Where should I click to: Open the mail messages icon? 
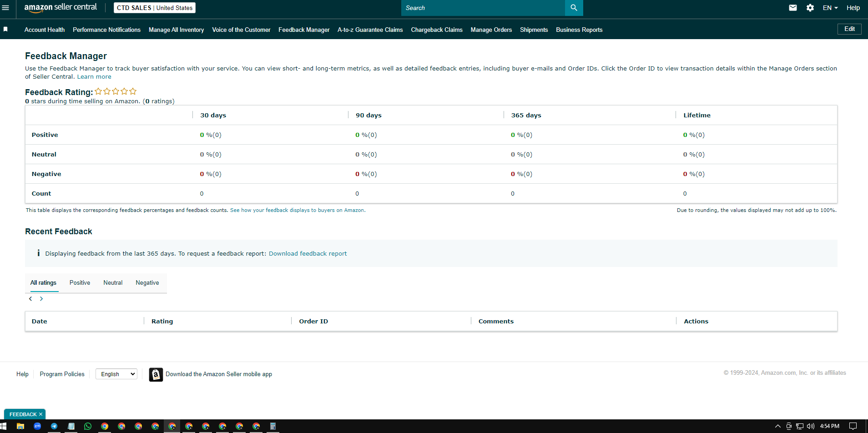tap(793, 8)
